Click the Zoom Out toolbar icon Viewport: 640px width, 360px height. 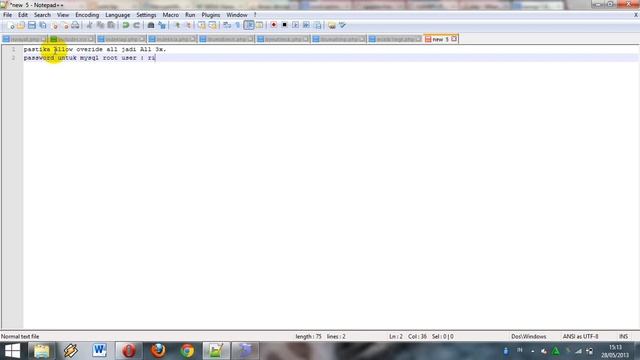[x=188, y=25]
